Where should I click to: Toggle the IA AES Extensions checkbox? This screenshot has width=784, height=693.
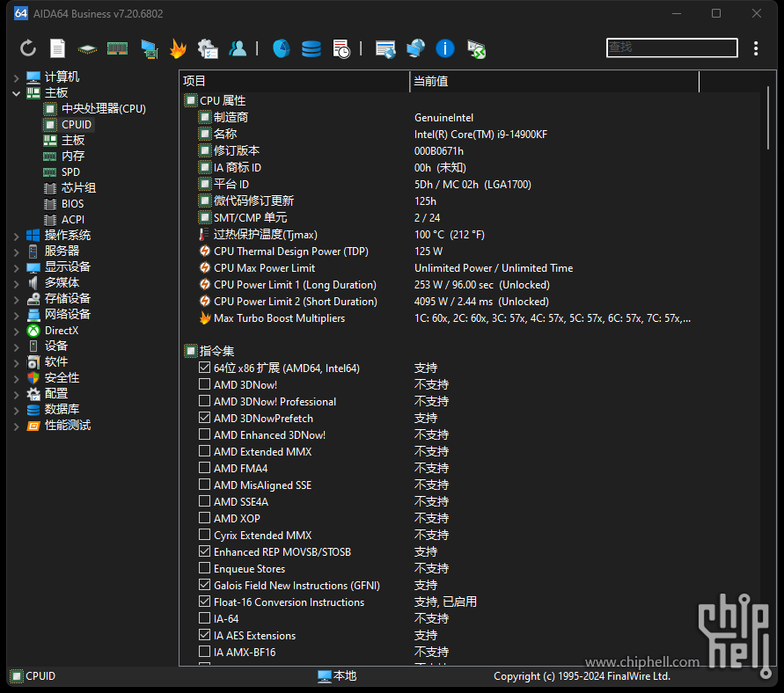click(x=204, y=635)
